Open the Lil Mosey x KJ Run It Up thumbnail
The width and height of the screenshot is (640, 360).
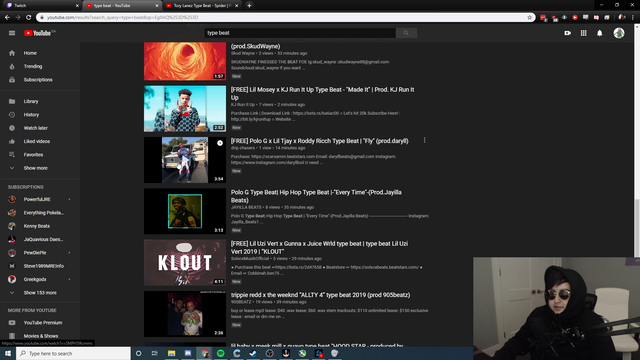[x=185, y=109]
